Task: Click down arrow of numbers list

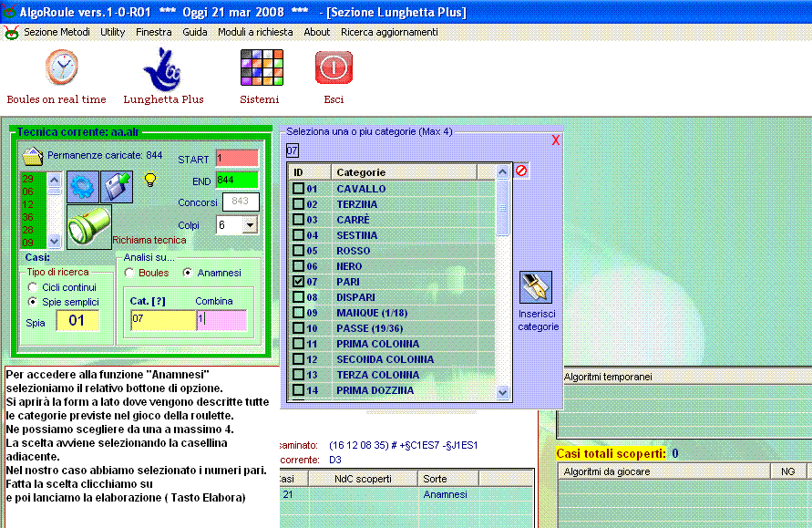Action: [55, 241]
